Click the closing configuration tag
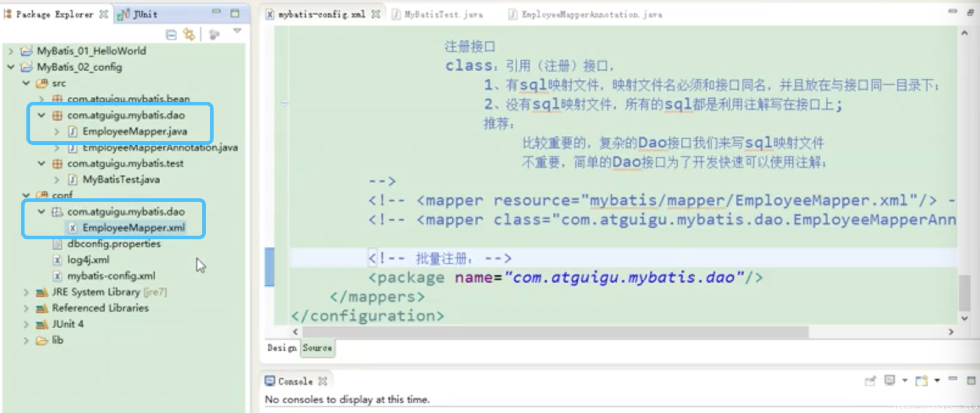The width and height of the screenshot is (980, 413). point(367,316)
